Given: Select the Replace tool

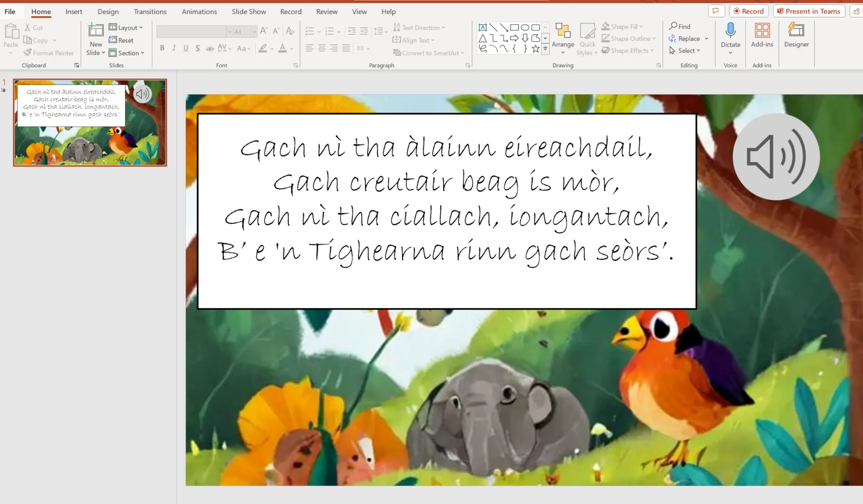Looking at the screenshot, I should (687, 38).
